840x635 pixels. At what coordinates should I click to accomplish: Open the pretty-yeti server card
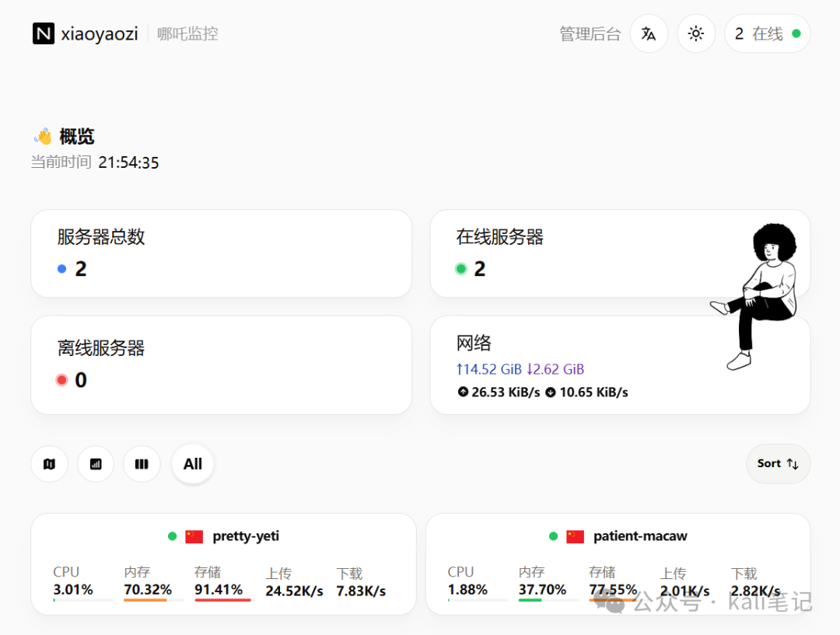(223, 564)
